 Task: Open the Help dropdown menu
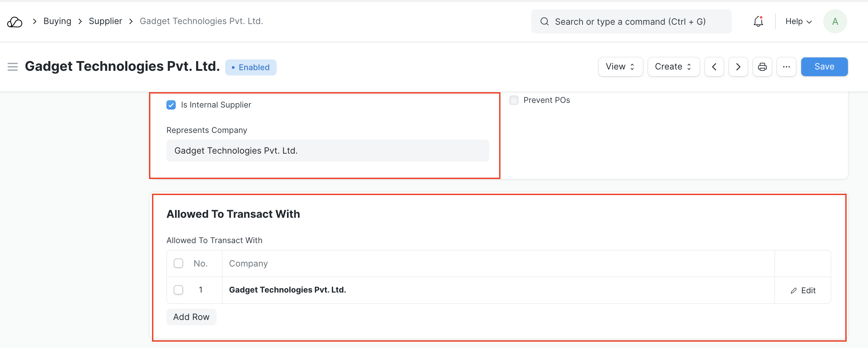tap(798, 22)
